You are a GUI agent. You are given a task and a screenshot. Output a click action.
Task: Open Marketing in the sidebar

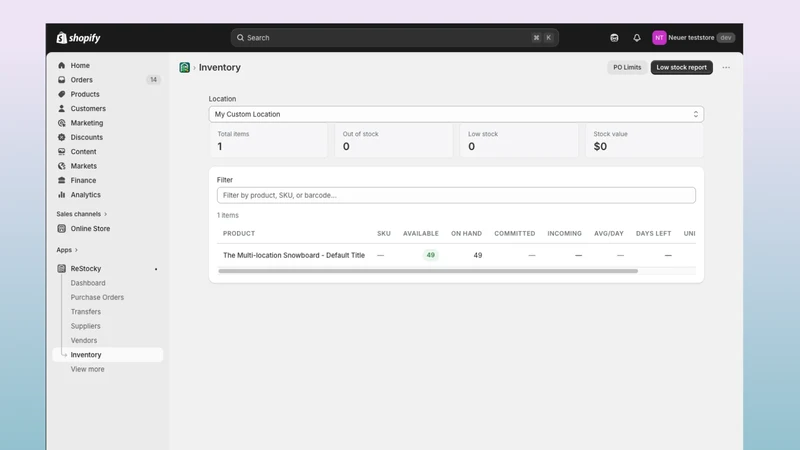pyautogui.click(x=87, y=123)
